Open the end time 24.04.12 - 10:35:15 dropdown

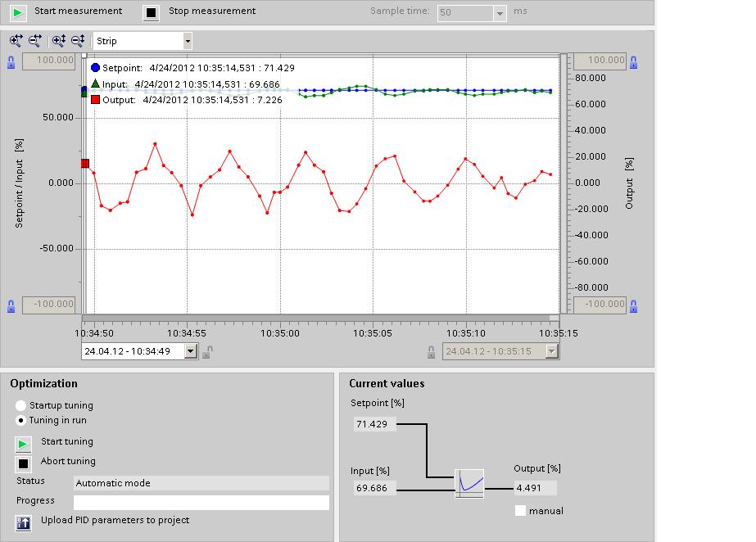click(551, 351)
